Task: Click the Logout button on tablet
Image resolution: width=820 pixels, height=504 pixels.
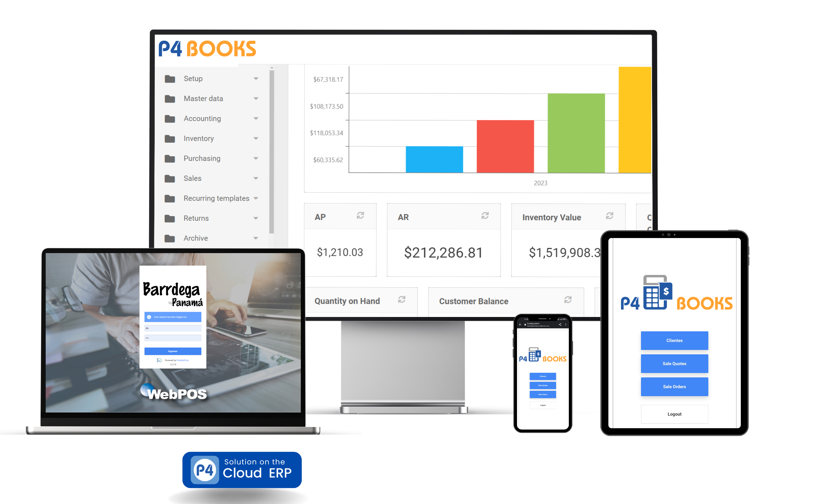Action: click(675, 414)
